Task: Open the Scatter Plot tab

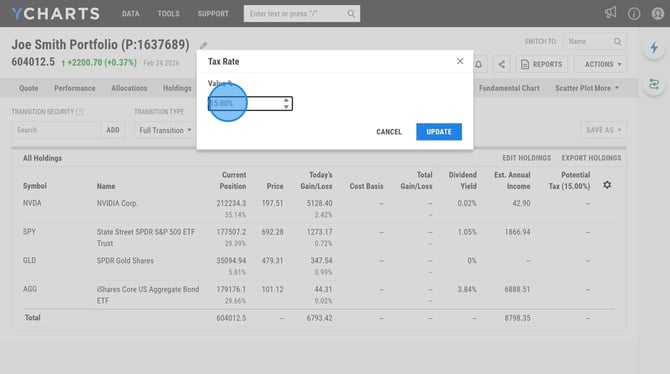Action: pos(574,88)
